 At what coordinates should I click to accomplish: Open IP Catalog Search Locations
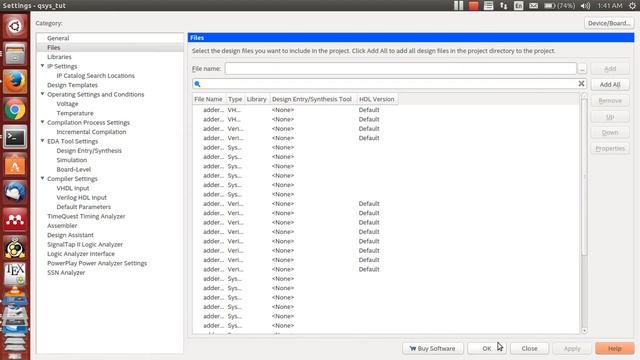pos(96,76)
